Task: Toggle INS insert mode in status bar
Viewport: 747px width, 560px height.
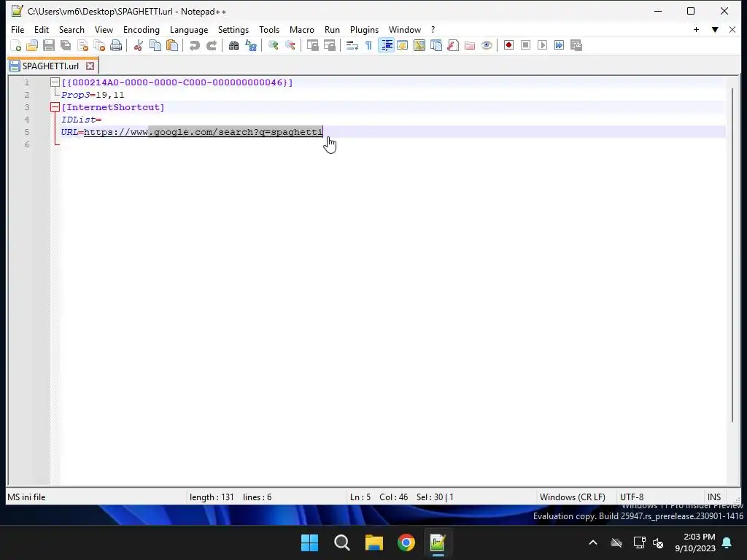Action: pyautogui.click(x=714, y=497)
